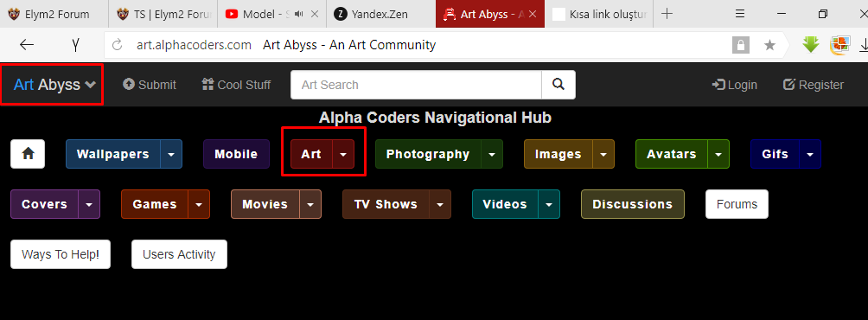Open the Art section button
This screenshot has height=320, width=868.
(311, 154)
